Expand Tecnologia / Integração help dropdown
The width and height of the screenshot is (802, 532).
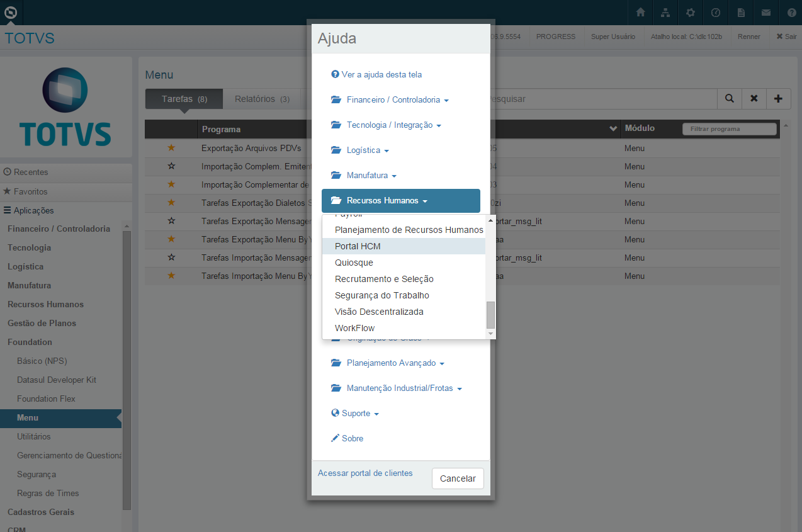(x=386, y=125)
